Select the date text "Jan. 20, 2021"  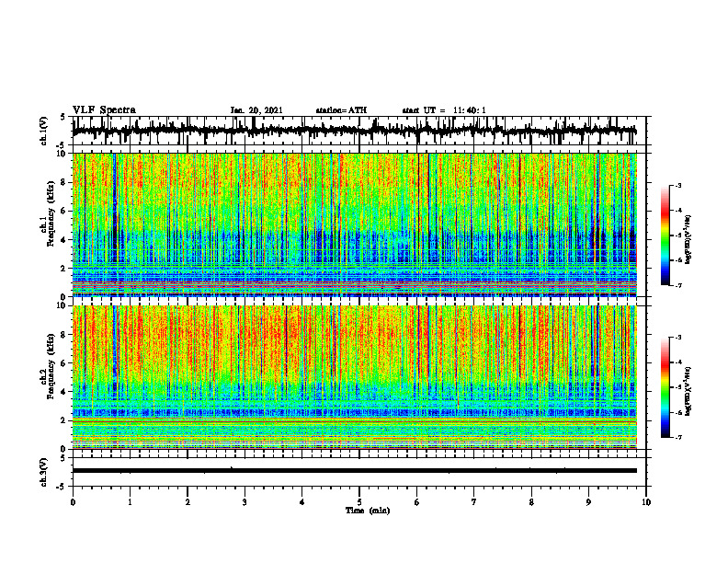click(x=256, y=110)
